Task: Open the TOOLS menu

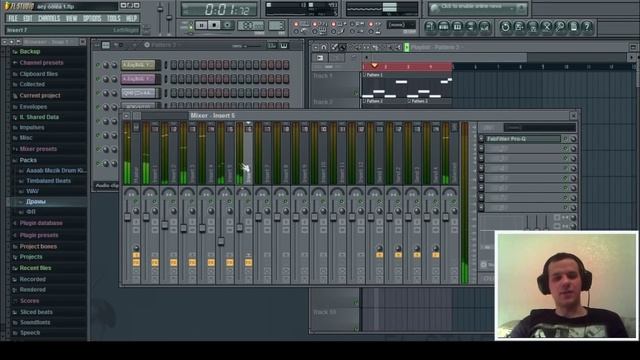Action: (x=113, y=18)
